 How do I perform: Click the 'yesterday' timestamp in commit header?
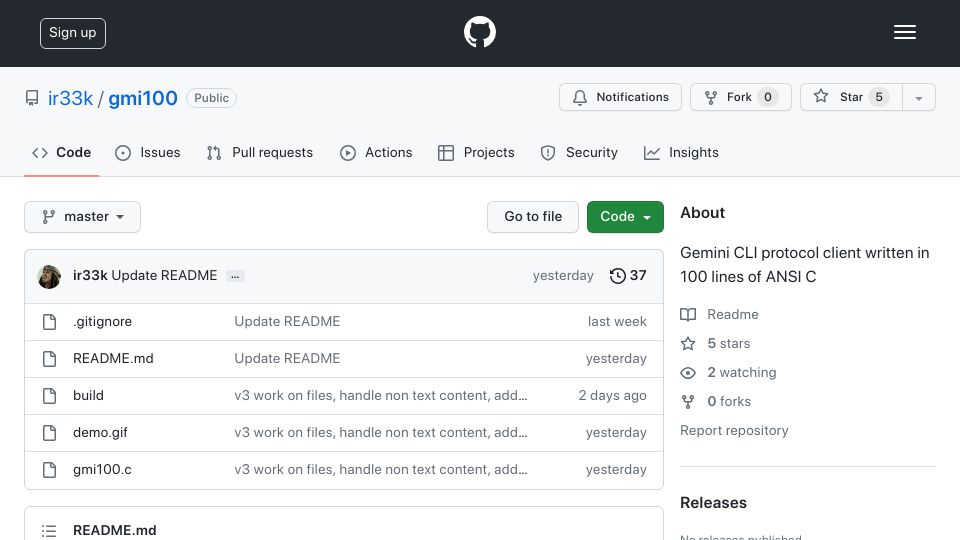(x=563, y=276)
